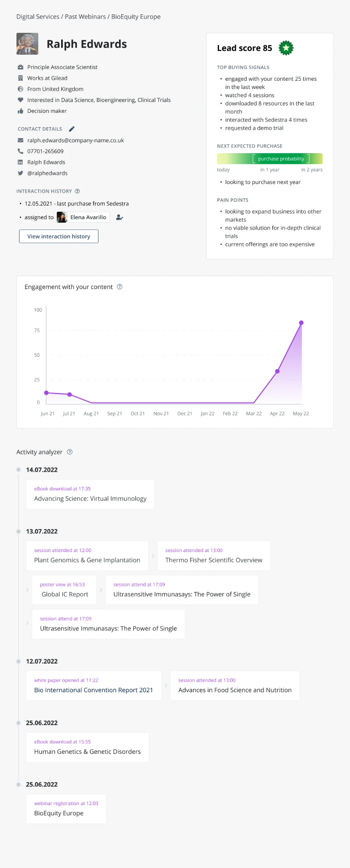The height and width of the screenshot is (868, 350).
Task: Click Ralph Edwards profile avatar
Action: (27, 44)
